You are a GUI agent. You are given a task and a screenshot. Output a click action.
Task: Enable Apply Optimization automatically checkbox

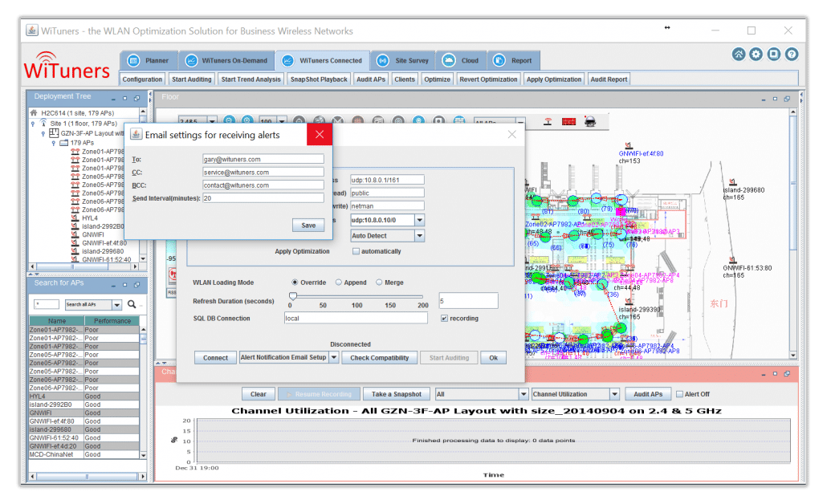(356, 251)
